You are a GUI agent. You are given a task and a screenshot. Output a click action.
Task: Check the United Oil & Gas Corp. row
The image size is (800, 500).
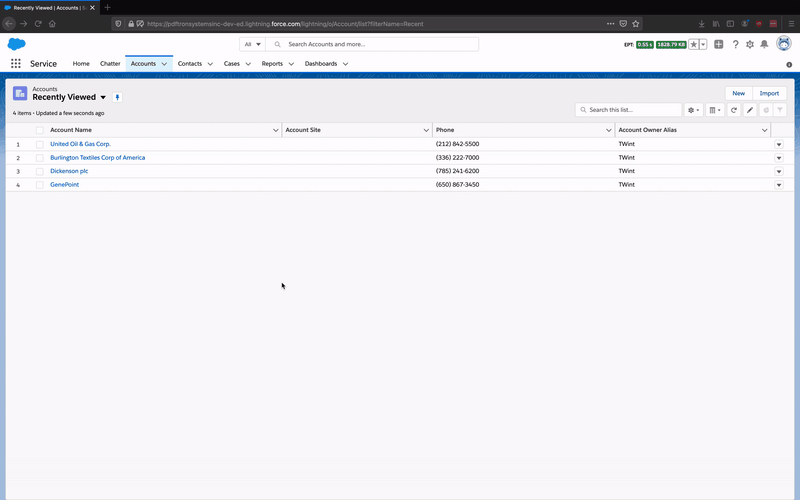pyautogui.click(x=39, y=144)
